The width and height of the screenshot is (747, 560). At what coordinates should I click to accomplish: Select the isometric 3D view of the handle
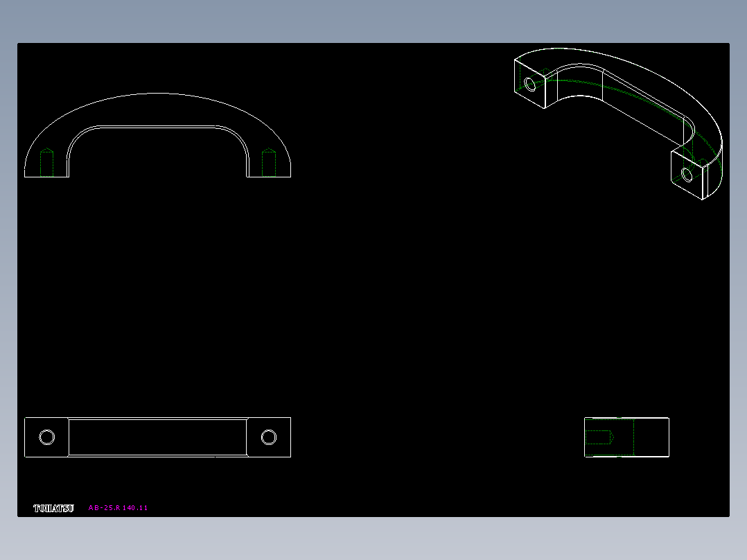coord(618,123)
